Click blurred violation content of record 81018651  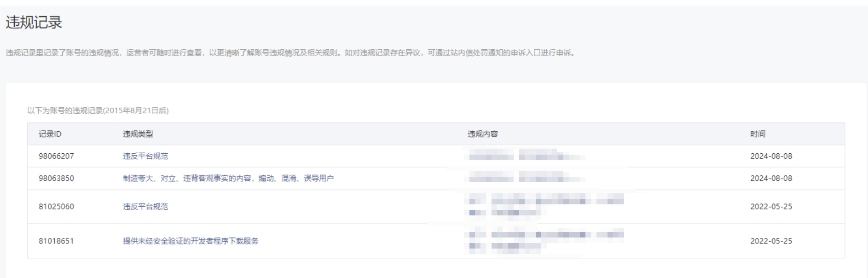546,240
